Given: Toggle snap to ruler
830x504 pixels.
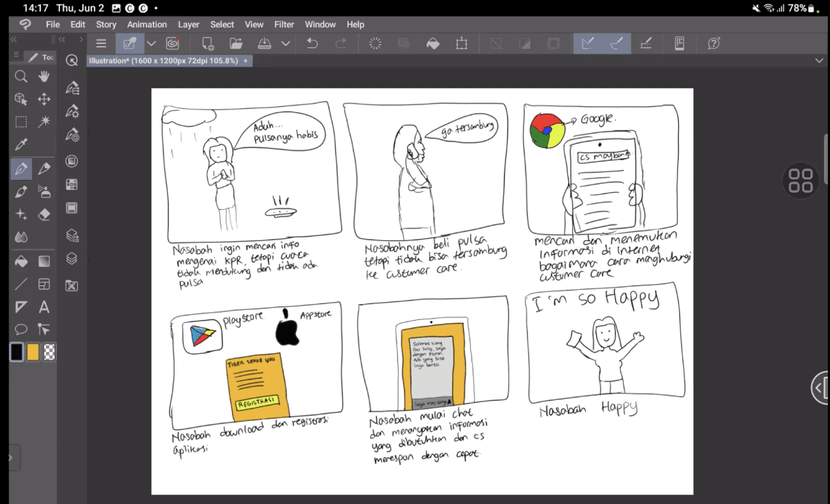Looking at the screenshot, I should point(587,43).
